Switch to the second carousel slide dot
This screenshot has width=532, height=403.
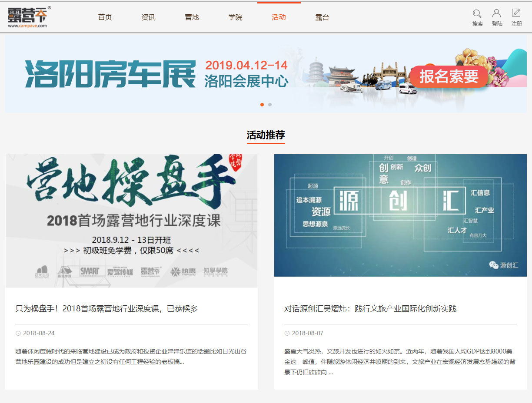[x=270, y=105]
